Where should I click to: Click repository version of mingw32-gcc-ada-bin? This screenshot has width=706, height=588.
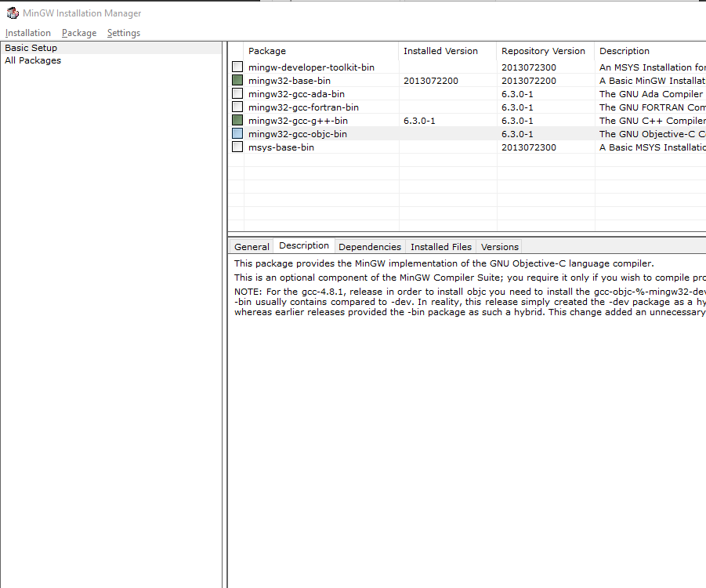tap(517, 94)
